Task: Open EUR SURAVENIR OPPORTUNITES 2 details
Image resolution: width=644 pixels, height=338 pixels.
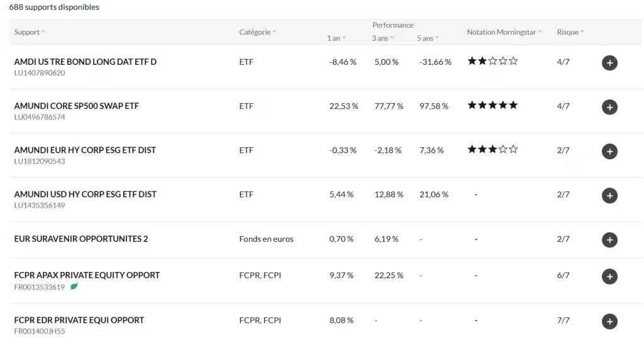Action: click(x=81, y=239)
